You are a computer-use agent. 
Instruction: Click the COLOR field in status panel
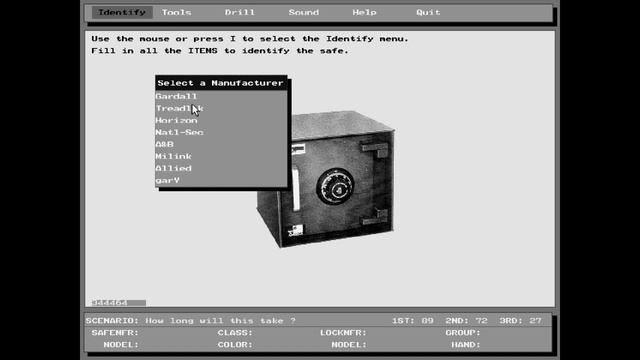coord(235,344)
